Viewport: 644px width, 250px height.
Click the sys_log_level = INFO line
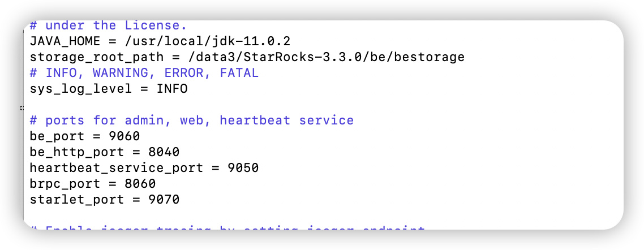tap(109, 89)
